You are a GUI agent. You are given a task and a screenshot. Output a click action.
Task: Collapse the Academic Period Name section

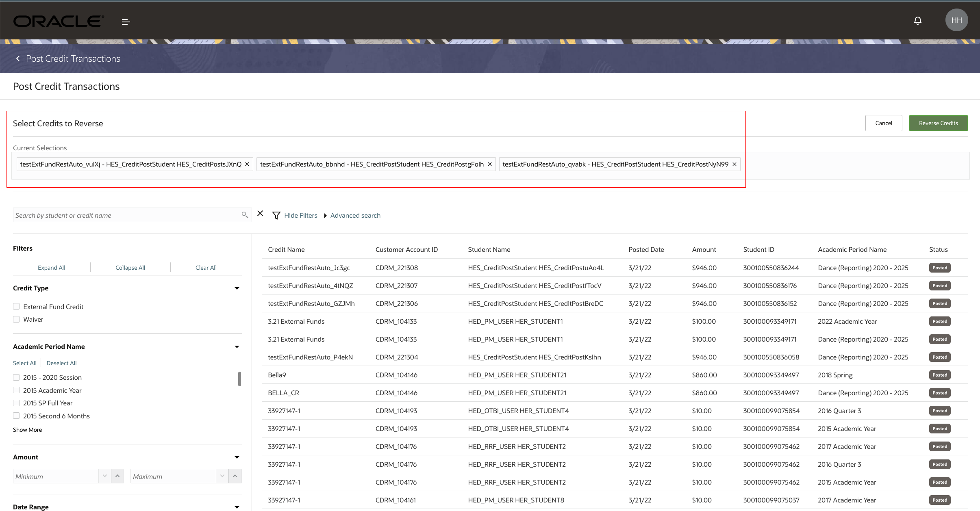(237, 347)
